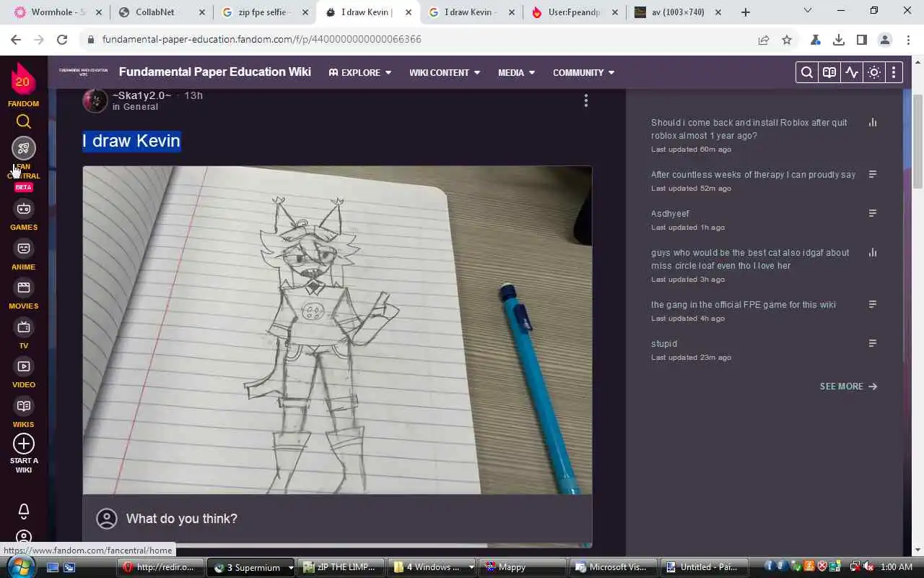Switch to the second I draw Kevin Google tab
The height and width of the screenshot is (578, 924).
click(471, 12)
